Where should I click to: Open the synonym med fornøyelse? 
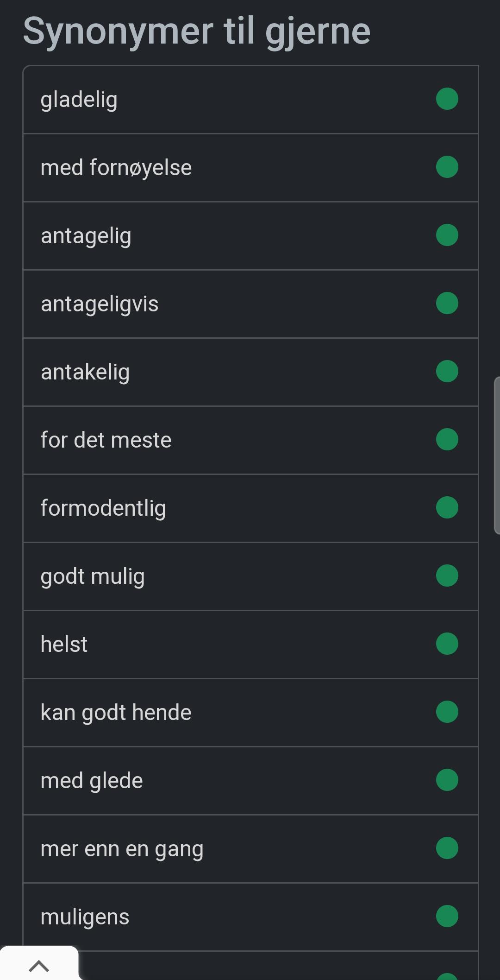(x=116, y=168)
